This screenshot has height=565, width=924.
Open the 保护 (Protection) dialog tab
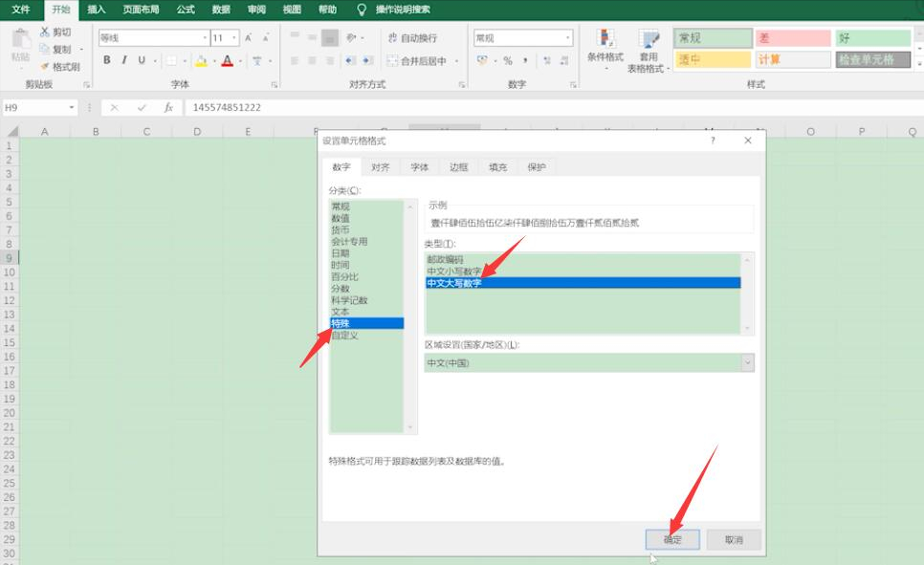(537, 167)
